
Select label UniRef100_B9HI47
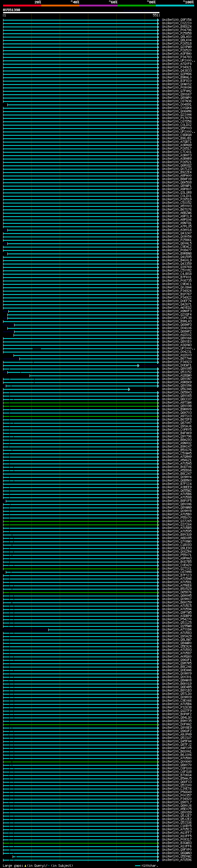tap(176, 446)
